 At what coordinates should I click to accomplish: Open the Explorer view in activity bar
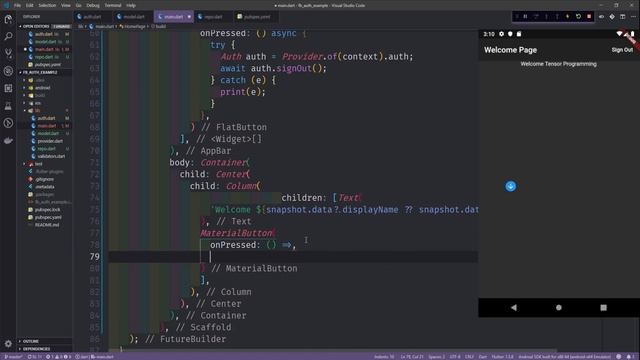tap(8, 19)
